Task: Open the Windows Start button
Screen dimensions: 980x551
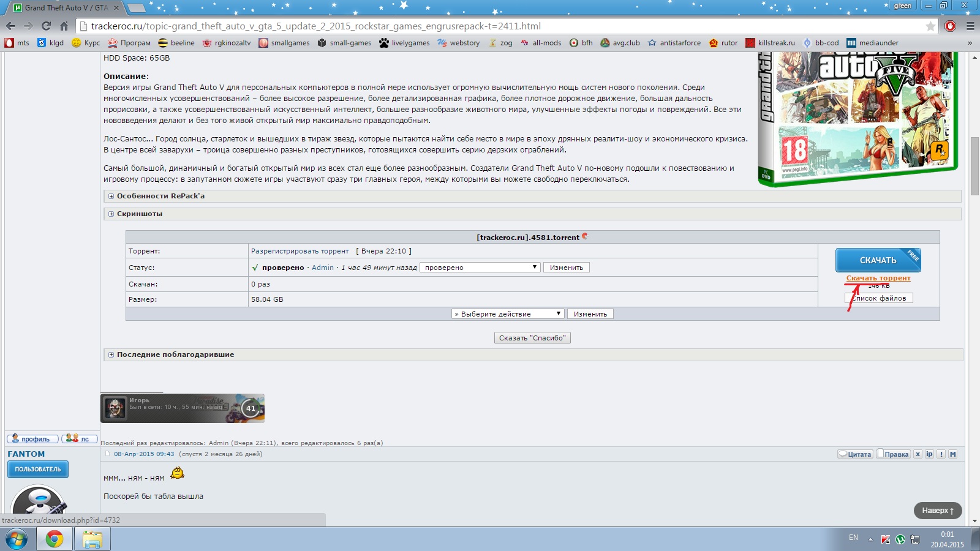Action: [x=17, y=539]
